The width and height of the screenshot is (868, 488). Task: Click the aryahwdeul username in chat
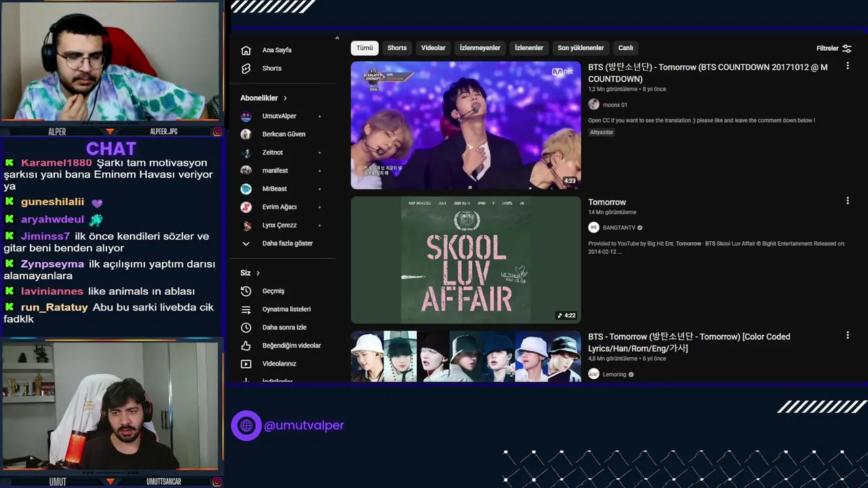[x=52, y=220]
